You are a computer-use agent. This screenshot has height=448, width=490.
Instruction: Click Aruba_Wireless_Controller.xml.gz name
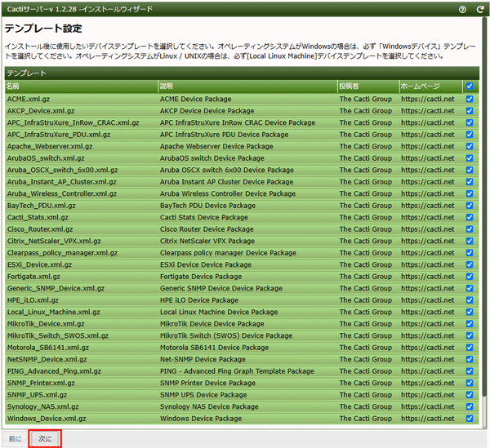62,193
